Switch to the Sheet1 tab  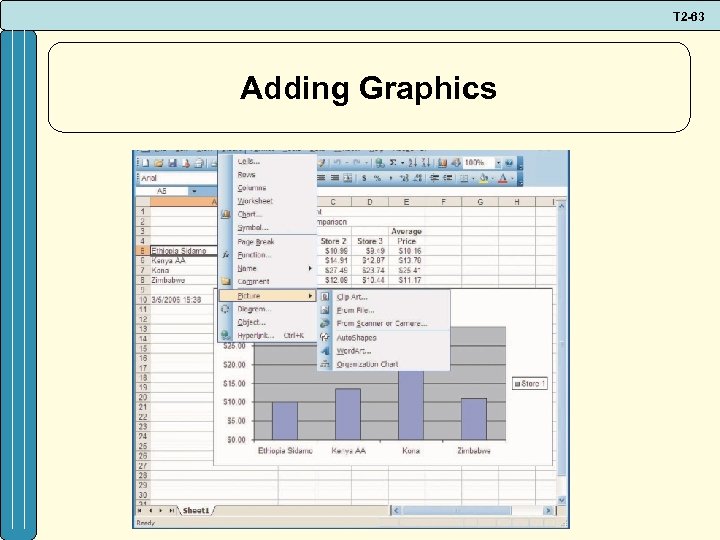196,511
